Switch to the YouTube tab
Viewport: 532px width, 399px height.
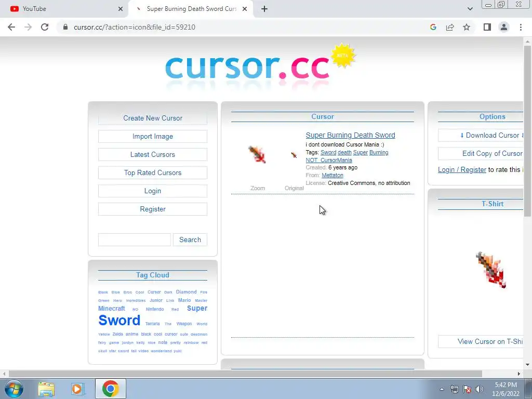[64, 9]
